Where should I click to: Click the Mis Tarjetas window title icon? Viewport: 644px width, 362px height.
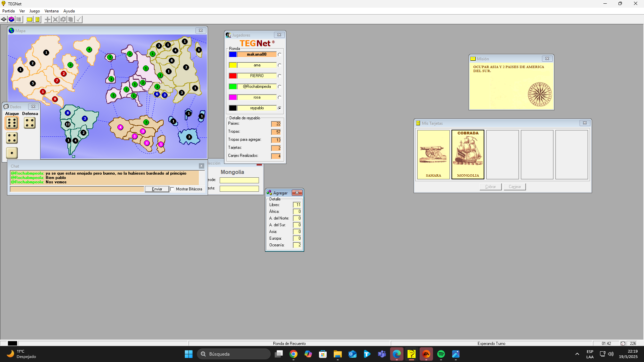(x=418, y=123)
